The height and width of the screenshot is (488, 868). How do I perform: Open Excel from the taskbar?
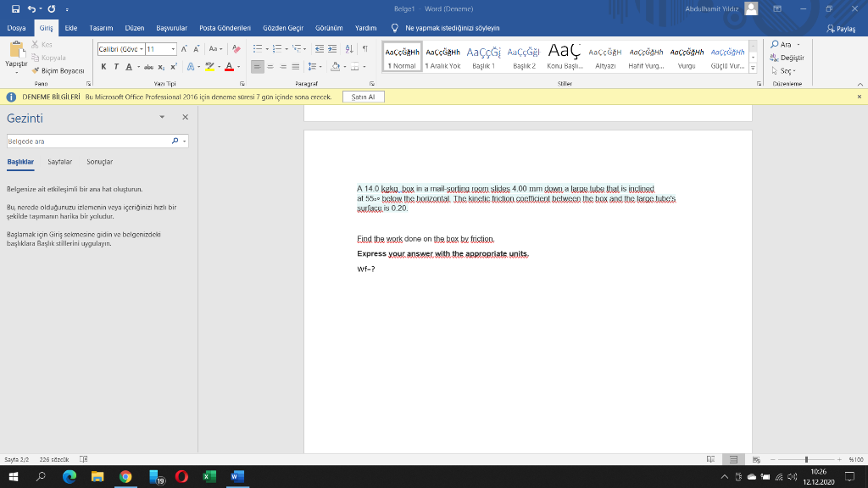(209, 476)
